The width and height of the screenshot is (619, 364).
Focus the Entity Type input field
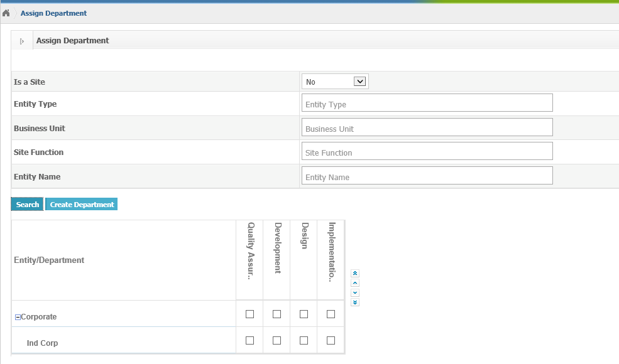coord(427,102)
